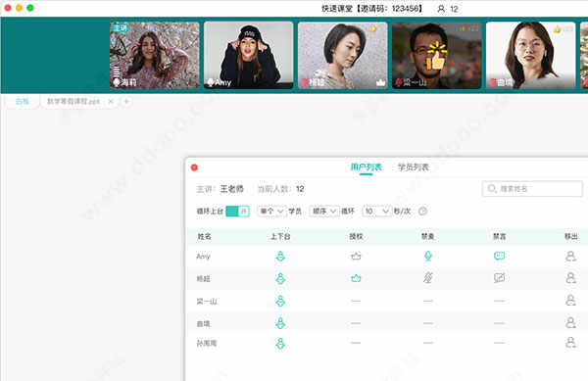Screen dimensions: 588x381
Task: Click the green crown icon in the second row
Action: 356,278
